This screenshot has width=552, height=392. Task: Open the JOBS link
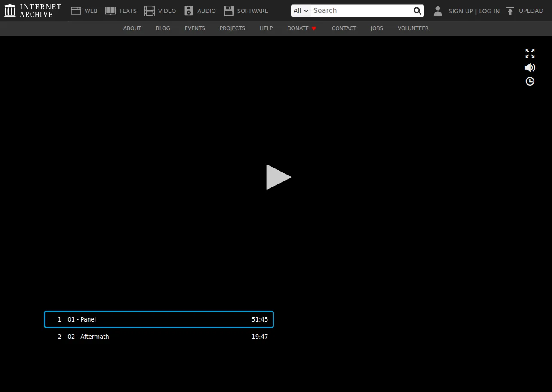tap(377, 28)
